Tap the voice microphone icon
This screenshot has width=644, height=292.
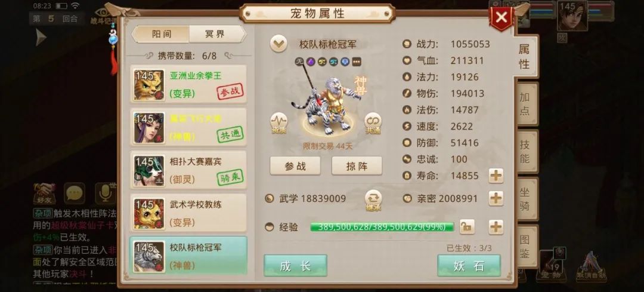(105, 193)
